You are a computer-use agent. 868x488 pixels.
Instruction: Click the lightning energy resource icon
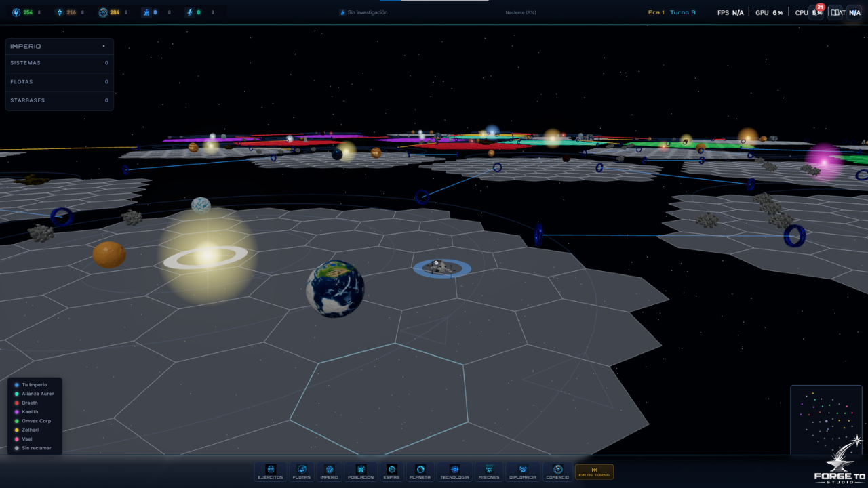pos(189,12)
